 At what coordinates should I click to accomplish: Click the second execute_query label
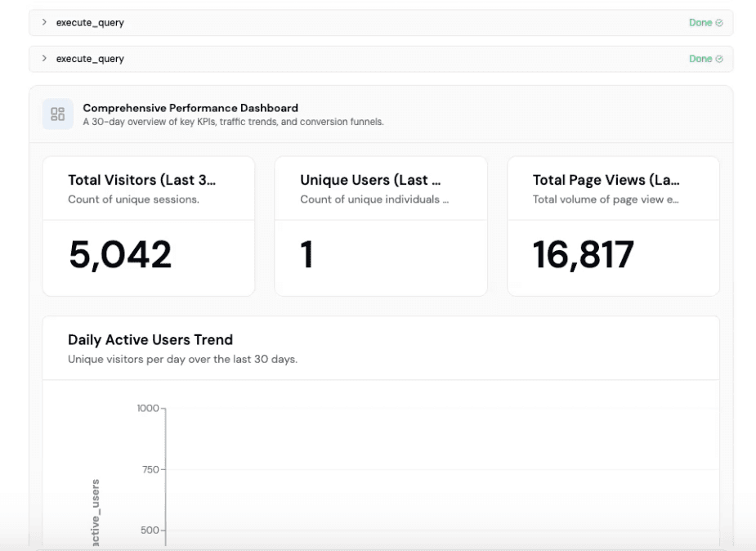coord(90,59)
